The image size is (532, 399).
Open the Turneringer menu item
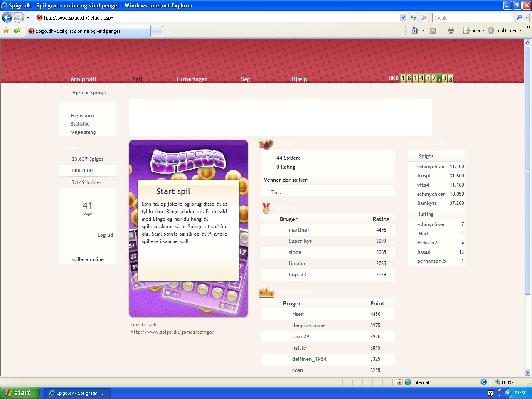191,79
